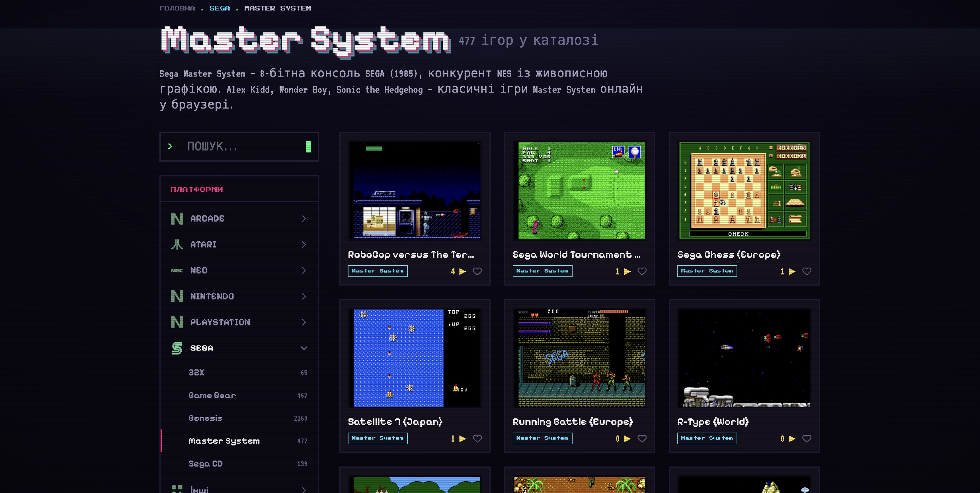This screenshot has width=980, height=493.
Task: Click Master System tag under Sega Chess
Action: point(707,271)
